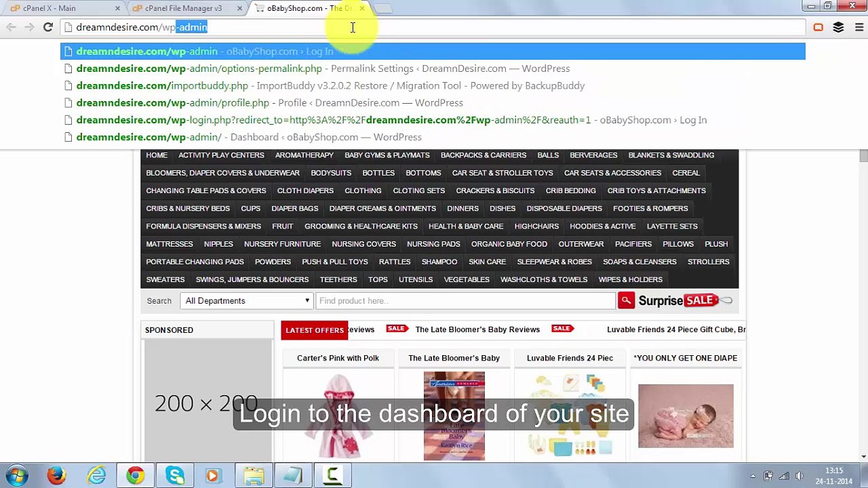Image resolution: width=868 pixels, height=488 pixels.
Task: Choose the options-permalink.php suggestion
Action: point(433,68)
